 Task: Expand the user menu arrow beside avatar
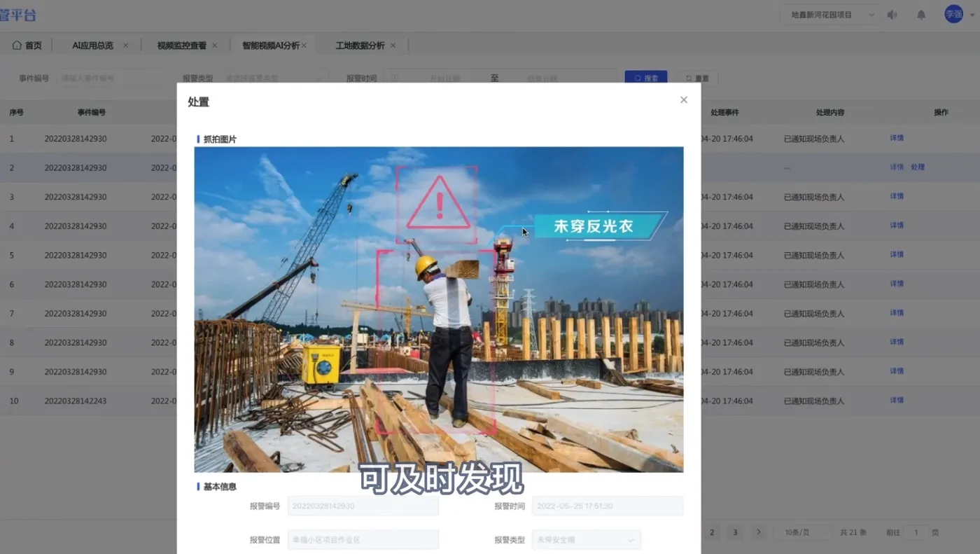click(x=971, y=15)
